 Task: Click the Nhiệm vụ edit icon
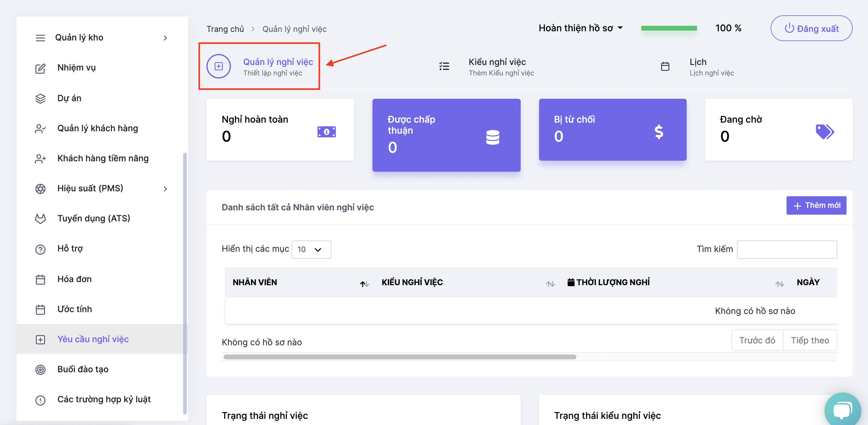coord(40,68)
